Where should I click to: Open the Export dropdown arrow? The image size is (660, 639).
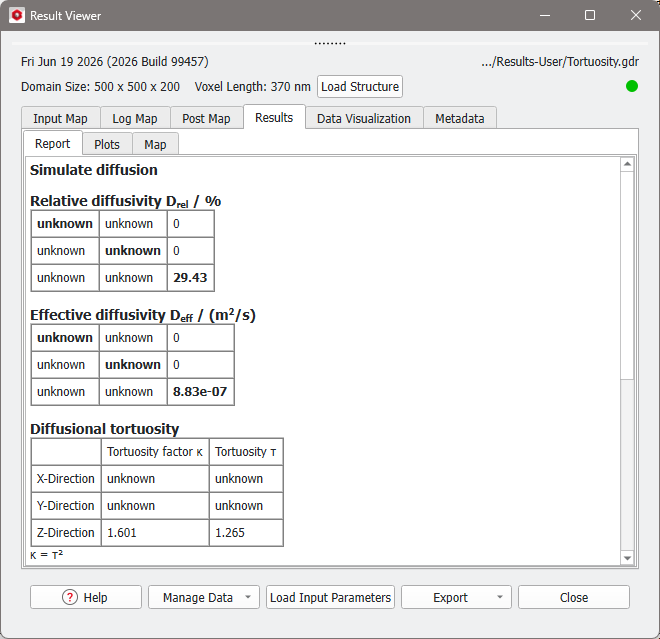500,597
